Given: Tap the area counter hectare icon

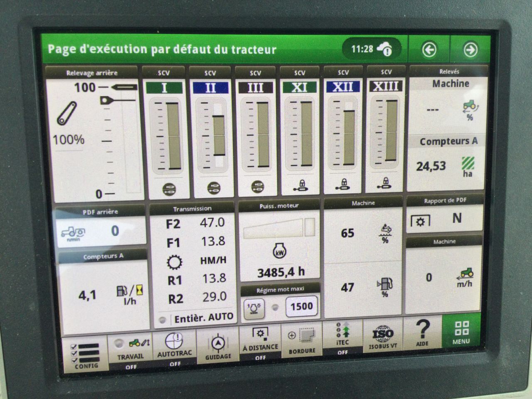Looking at the screenshot, I should pos(468,167).
